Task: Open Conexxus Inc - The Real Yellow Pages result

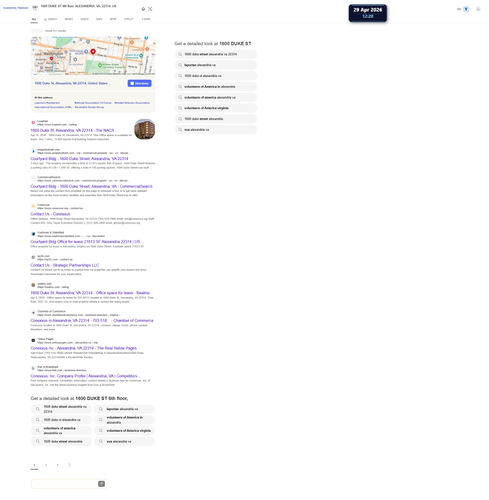Action: [84, 348]
